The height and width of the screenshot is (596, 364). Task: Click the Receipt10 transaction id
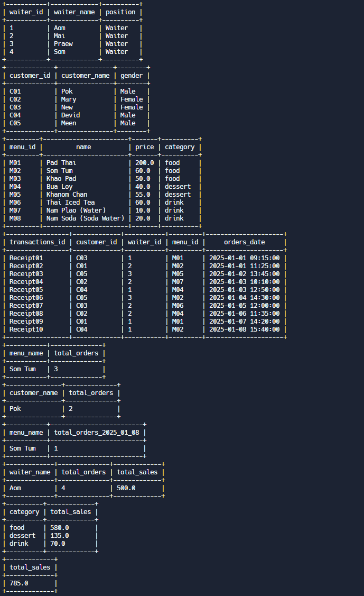click(x=26, y=329)
